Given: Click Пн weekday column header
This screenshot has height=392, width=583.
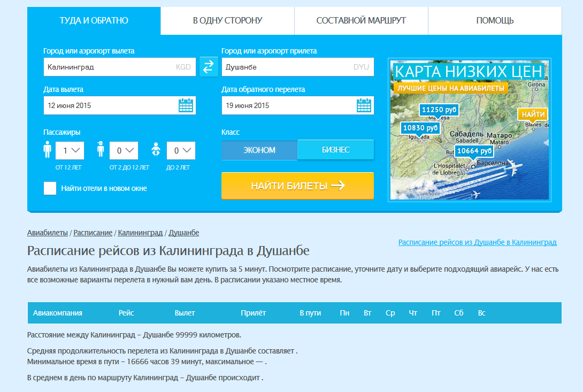Looking at the screenshot, I should 344,313.
